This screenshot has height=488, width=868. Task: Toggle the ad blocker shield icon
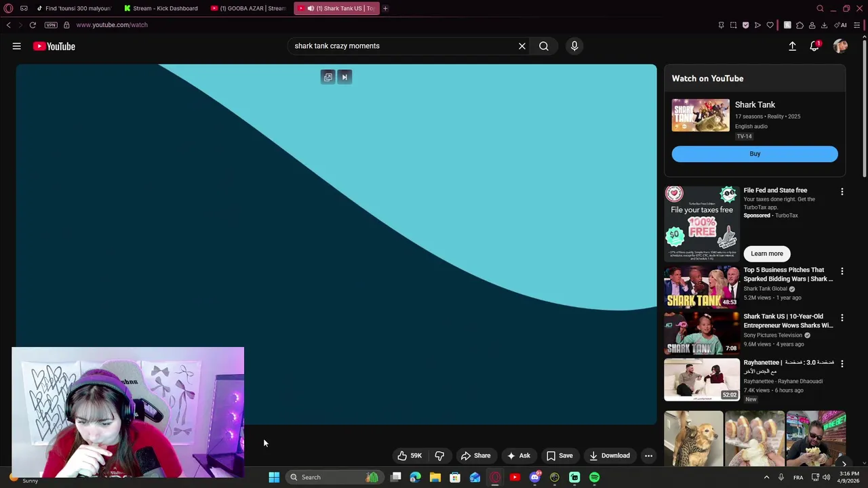745,25
